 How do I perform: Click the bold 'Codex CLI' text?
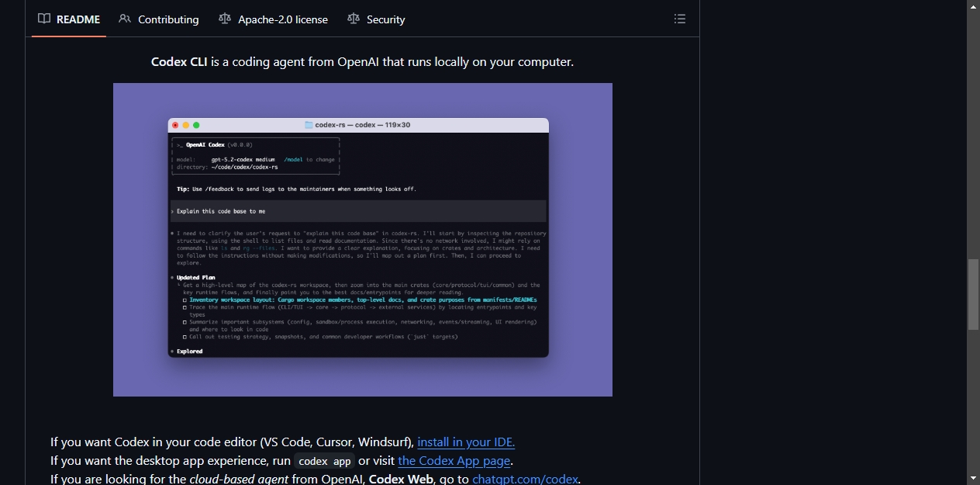click(179, 61)
